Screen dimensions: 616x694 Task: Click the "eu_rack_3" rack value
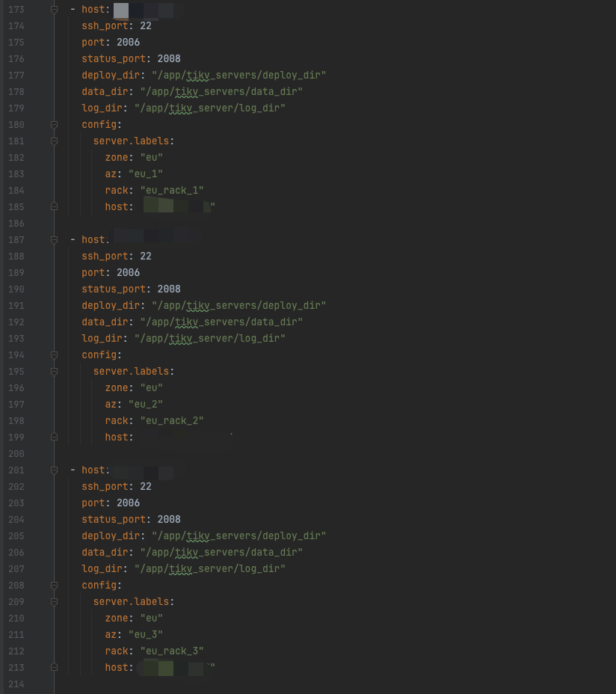171,651
